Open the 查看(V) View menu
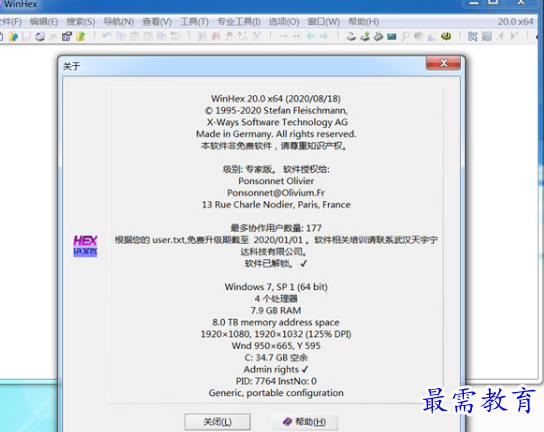This screenshot has width=544, height=432. click(x=157, y=22)
